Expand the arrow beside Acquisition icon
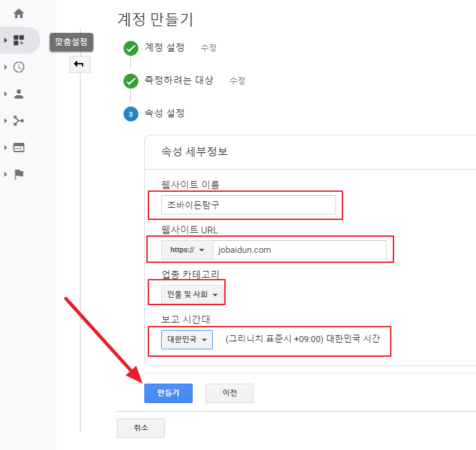 click(x=5, y=121)
